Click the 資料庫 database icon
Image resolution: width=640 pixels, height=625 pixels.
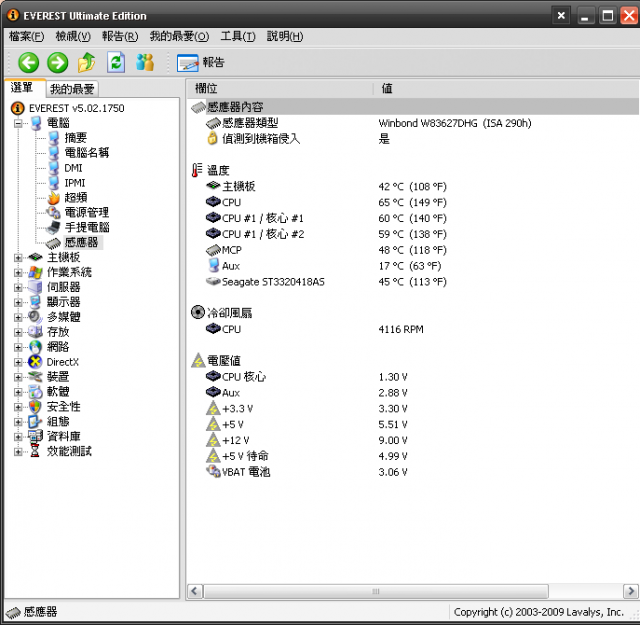[36, 436]
